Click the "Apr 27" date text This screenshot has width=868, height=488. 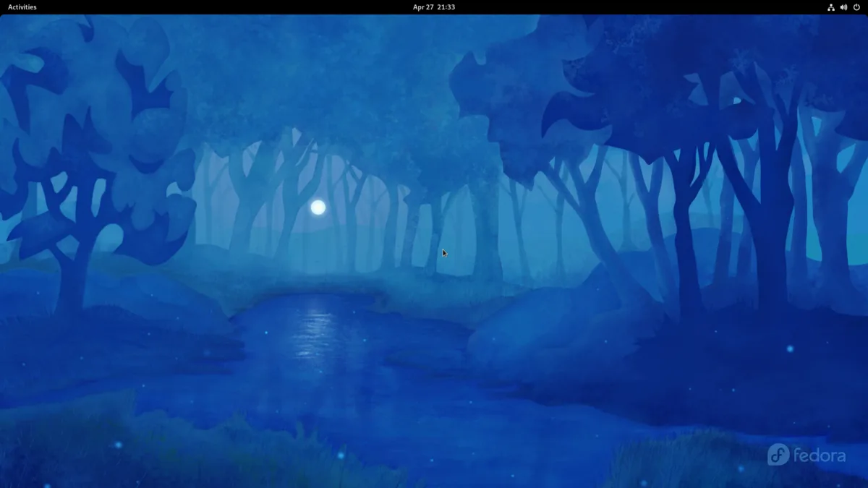tap(423, 7)
